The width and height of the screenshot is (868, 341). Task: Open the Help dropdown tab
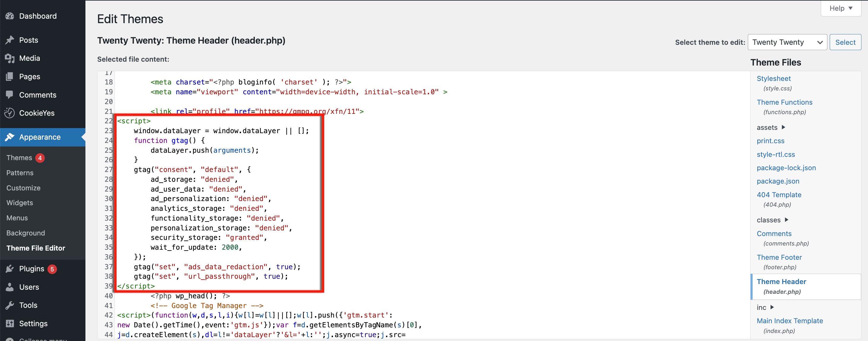tap(841, 8)
